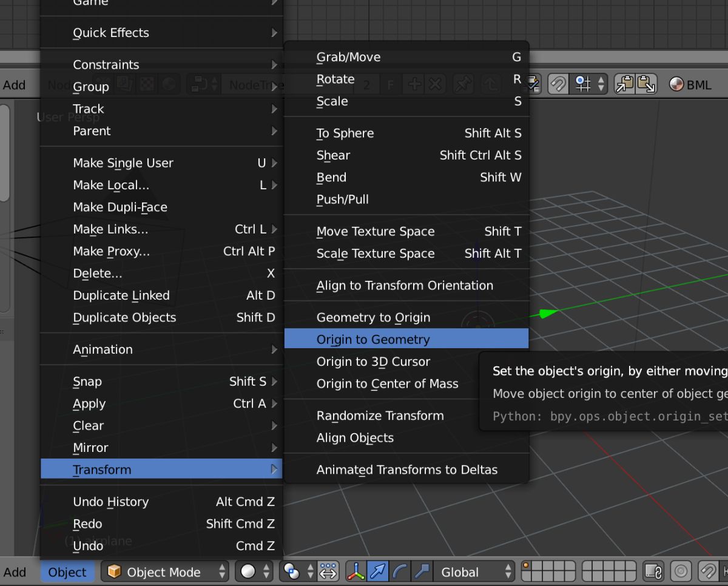Image resolution: width=728 pixels, height=586 pixels.
Task: Select Move Texture Space
Action: click(x=406, y=231)
